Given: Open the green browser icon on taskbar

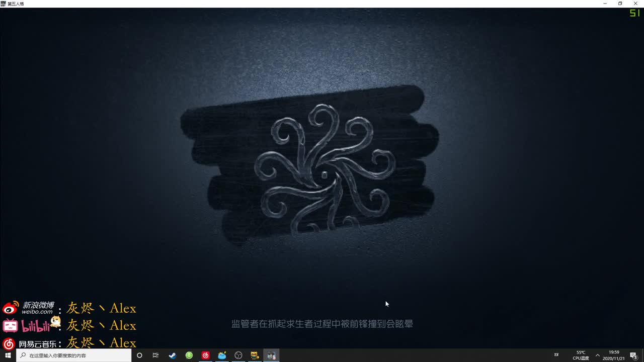Looking at the screenshot, I should click(189, 355).
